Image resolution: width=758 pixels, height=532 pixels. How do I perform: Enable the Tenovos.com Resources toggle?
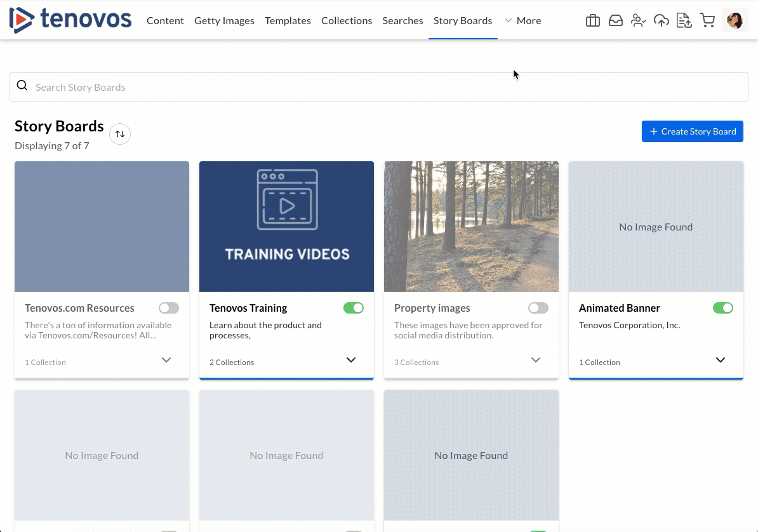(x=169, y=308)
